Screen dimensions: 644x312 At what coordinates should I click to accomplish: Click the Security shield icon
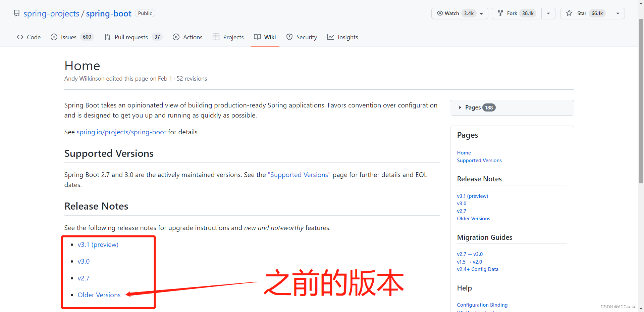(x=290, y=37)
